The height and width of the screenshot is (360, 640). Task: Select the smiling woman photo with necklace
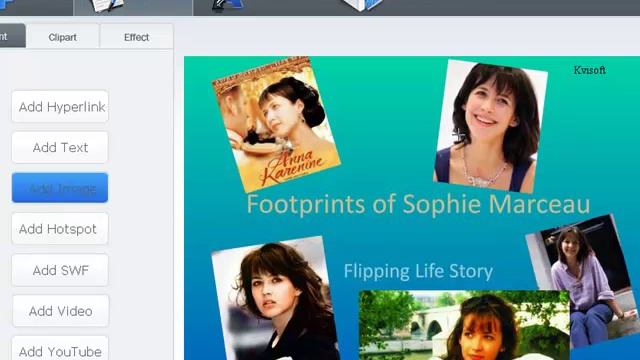491,126
